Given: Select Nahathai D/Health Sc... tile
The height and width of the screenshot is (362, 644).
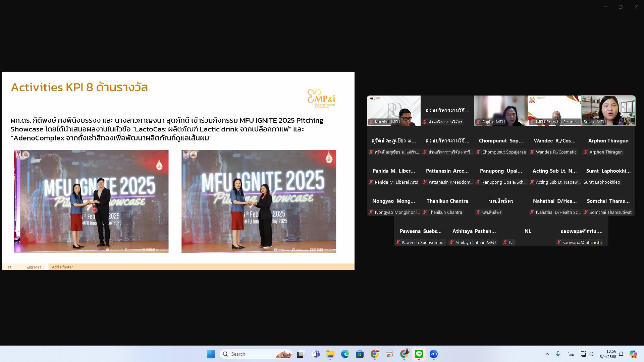Looking at the screenshot, I should coord(555,201).
